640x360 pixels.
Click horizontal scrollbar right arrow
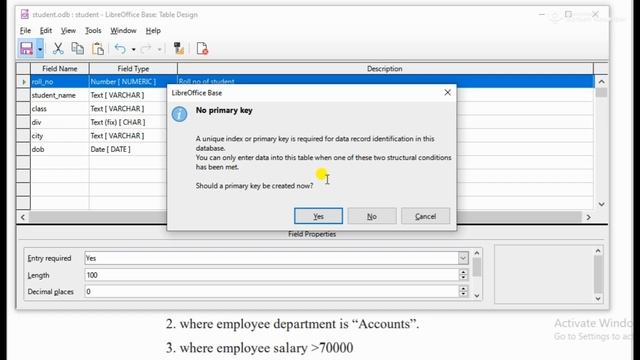[588, 217]
